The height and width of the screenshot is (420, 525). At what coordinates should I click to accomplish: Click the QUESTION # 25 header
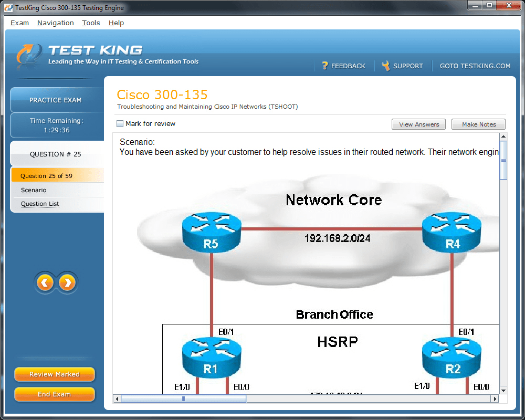pyautogui.click(x=56, y=154)
